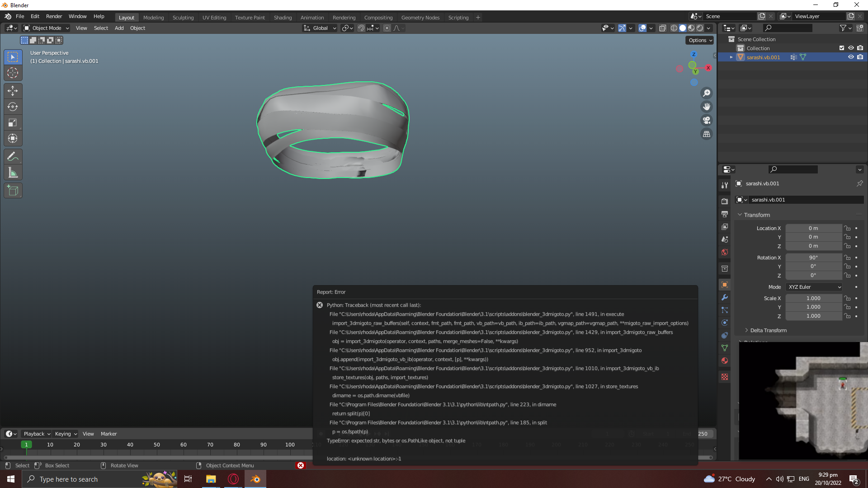Viewport: 868px width, 488px height.
Task: Click the red error icon in status bar
Action: pos(300,465)
